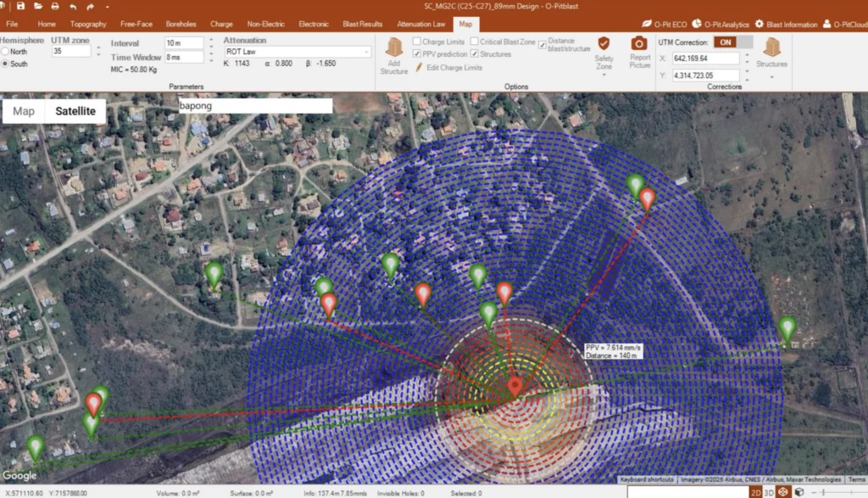Enable the Critical Blast Zone checkbox
The image size is (868, 498).
(x=475, y=42)
